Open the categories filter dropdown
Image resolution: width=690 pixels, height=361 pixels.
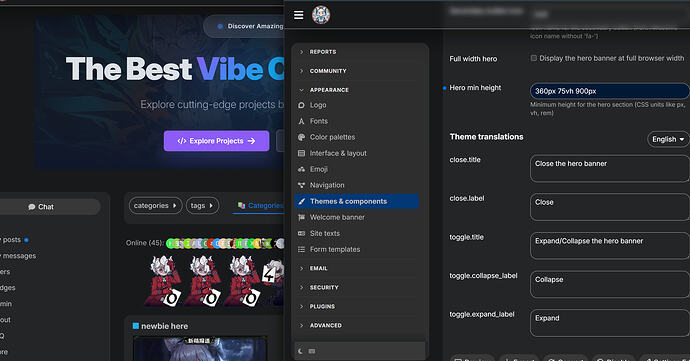[155, 206]
